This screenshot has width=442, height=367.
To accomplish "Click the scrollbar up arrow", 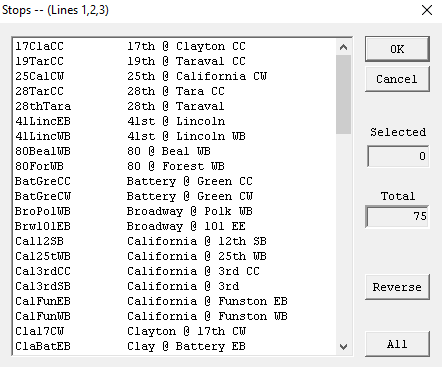I will pos(343,47).
